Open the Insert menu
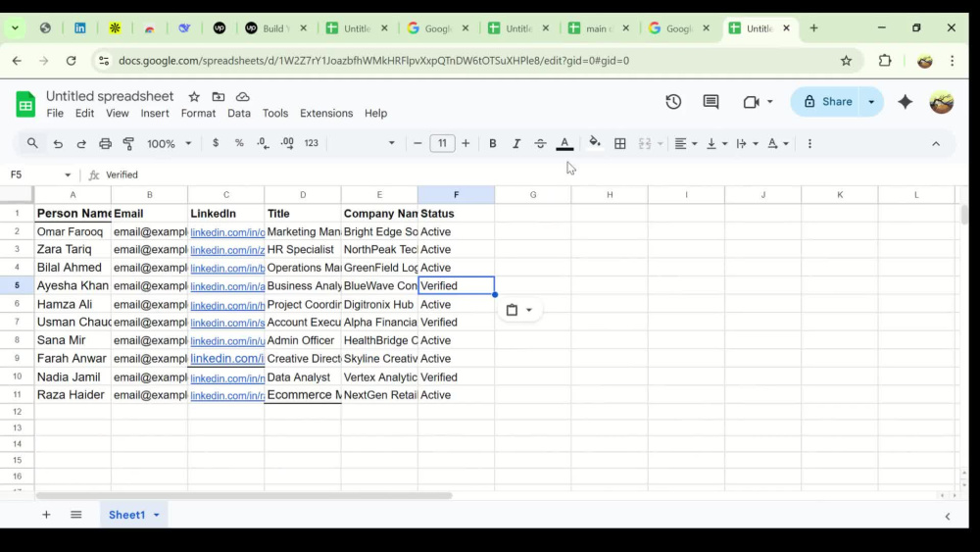Image resolution: width=980 pixels, height=552 pixels. click(x=155, y=113)
